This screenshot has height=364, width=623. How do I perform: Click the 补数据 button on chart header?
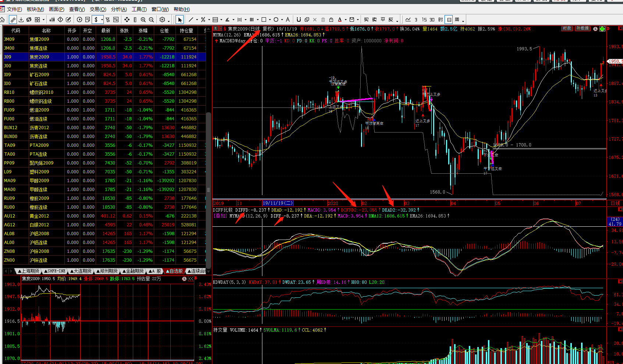pos(583,28)
